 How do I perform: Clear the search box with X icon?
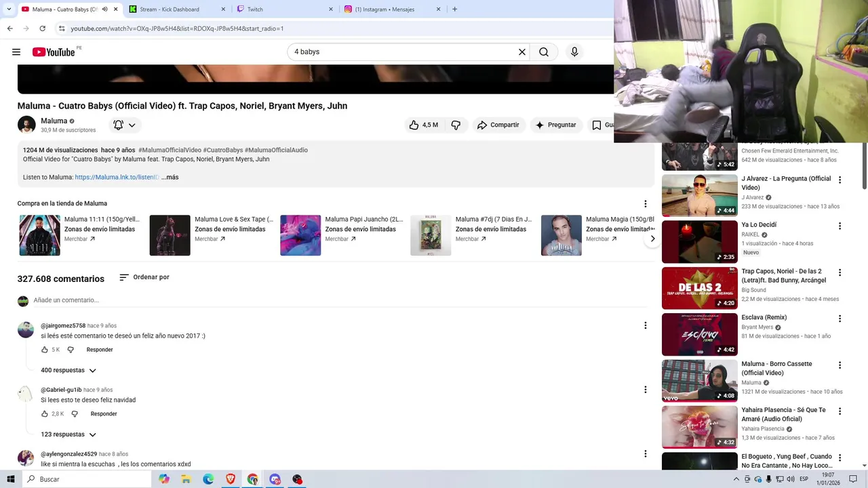[x=522, y=52]
